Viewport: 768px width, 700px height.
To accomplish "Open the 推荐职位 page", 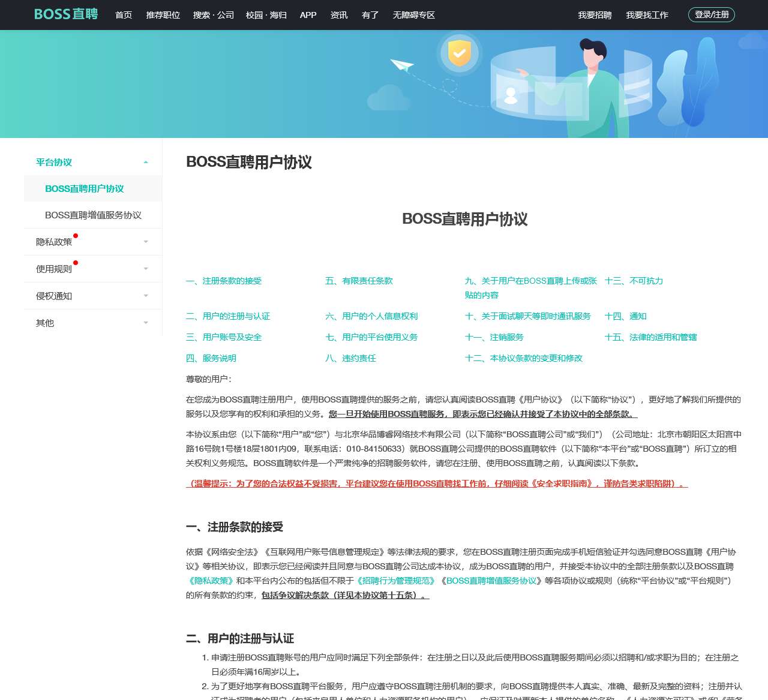I will 163,15.
